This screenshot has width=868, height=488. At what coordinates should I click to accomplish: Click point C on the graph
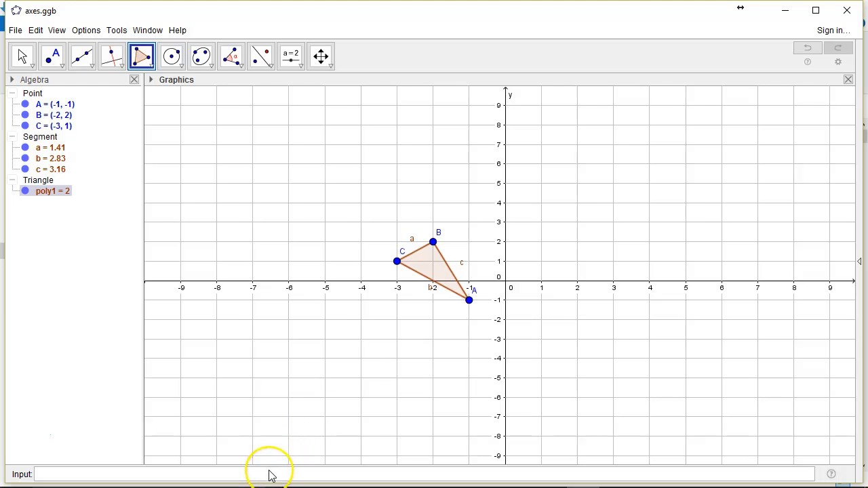click(397, 261)
